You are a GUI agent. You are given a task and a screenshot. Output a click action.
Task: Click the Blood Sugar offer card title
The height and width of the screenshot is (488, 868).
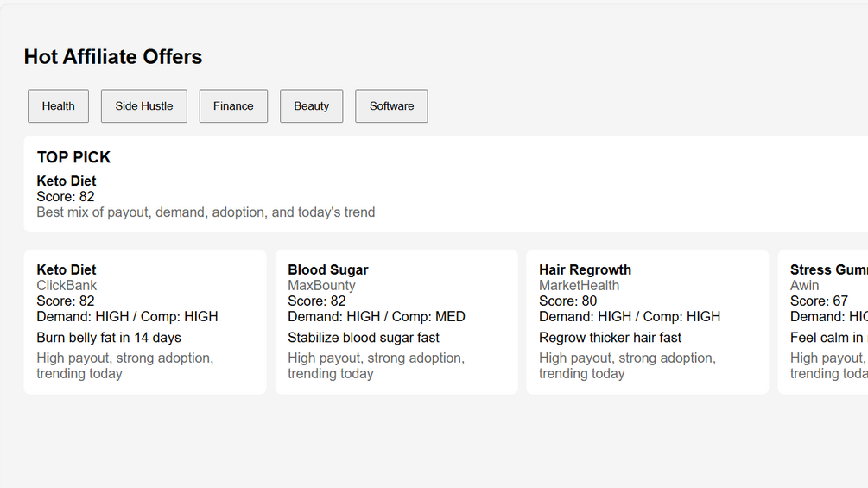[328, 269]
